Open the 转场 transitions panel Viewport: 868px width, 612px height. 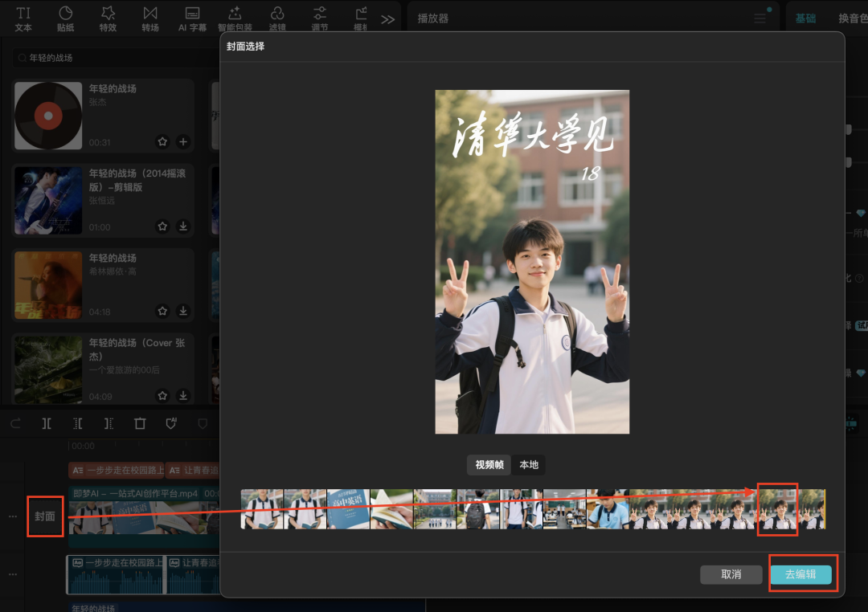point(150,18)
